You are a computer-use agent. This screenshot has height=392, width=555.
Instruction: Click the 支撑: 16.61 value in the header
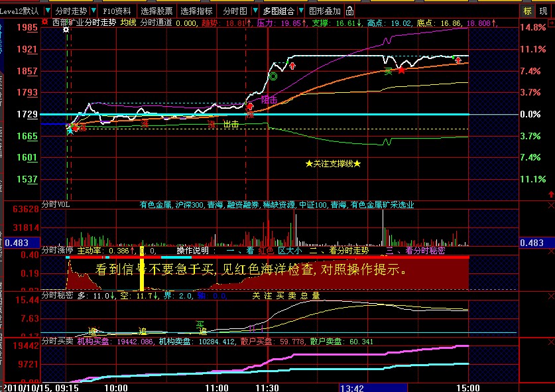click(x=337, y=23)
